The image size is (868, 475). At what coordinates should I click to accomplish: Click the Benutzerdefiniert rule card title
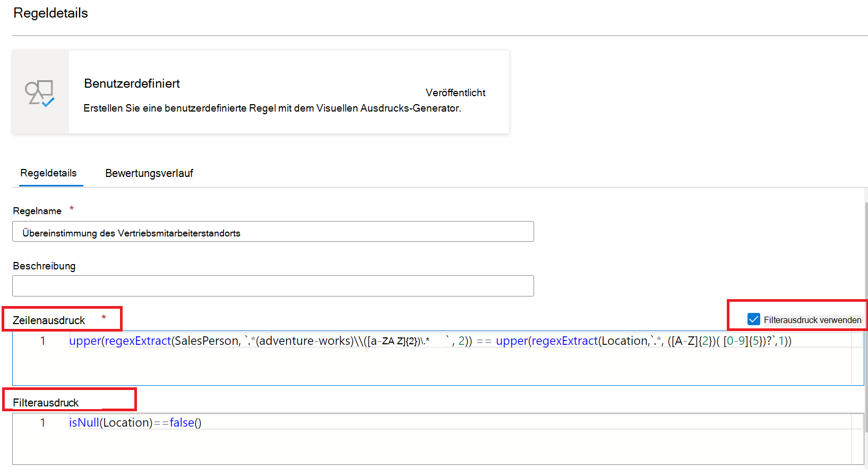coord(132,83)
